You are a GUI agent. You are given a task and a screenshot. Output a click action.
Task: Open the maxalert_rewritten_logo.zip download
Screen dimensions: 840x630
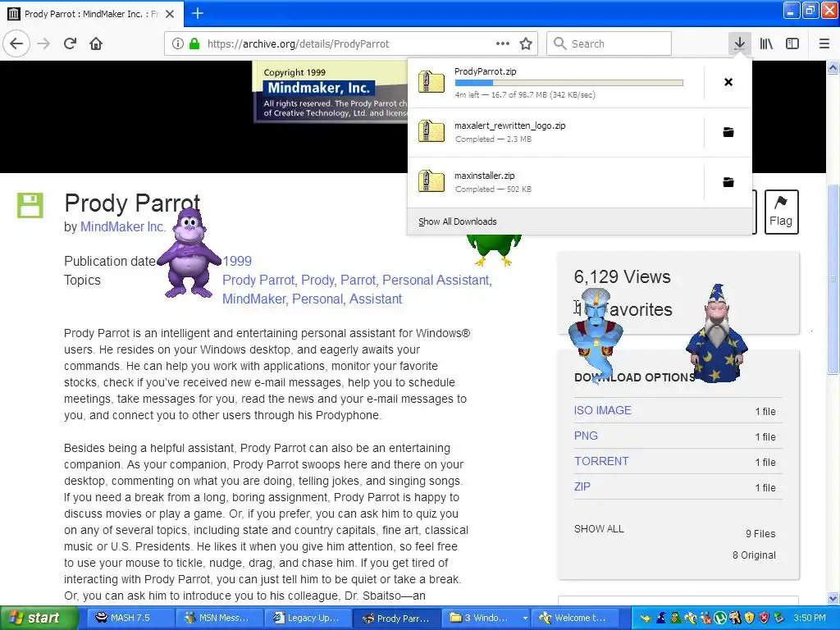[555, 132]
